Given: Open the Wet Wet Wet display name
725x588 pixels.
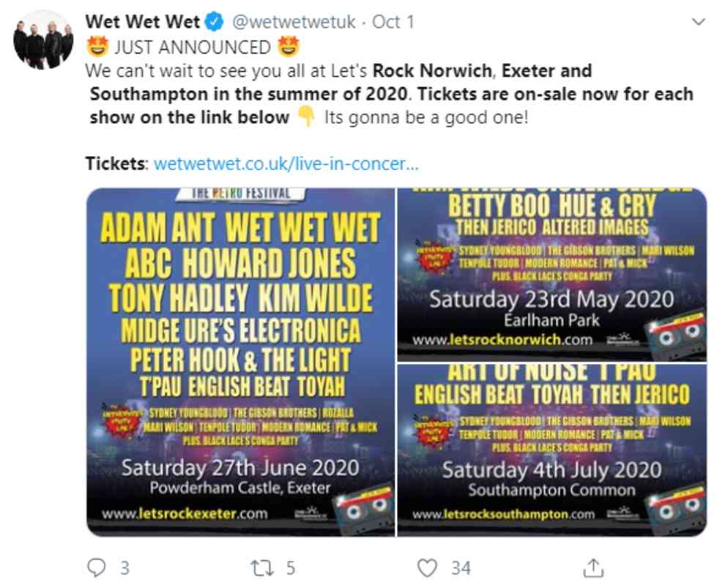Looking at the screenshot, I should coord(142,22).
